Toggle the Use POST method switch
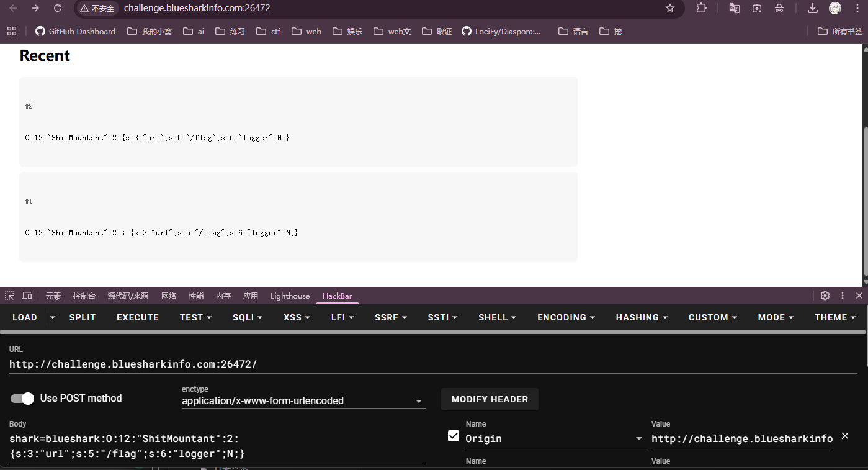Viewport: 868px width, 470px height. pyautogui.click(x=23, y=399)
